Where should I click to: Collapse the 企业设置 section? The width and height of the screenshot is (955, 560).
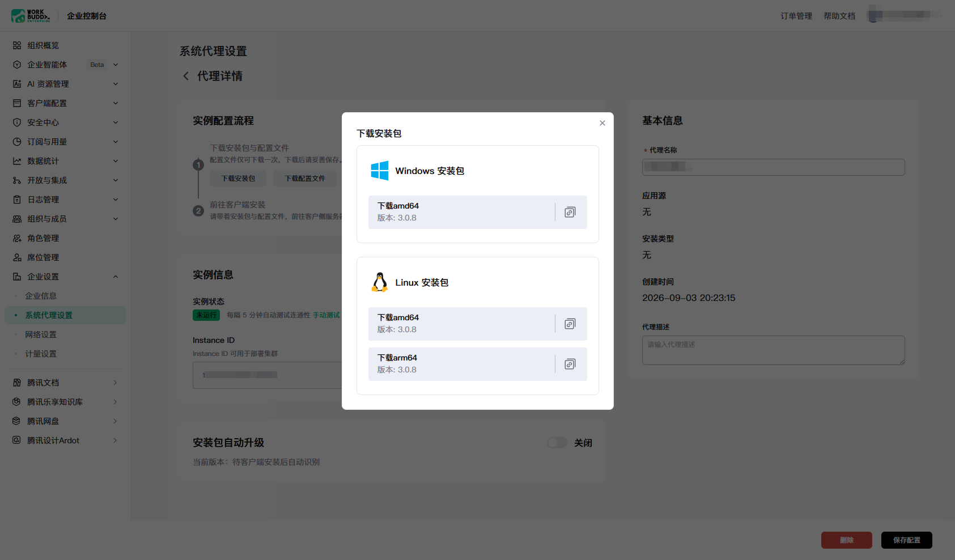(x=116, y=277)
